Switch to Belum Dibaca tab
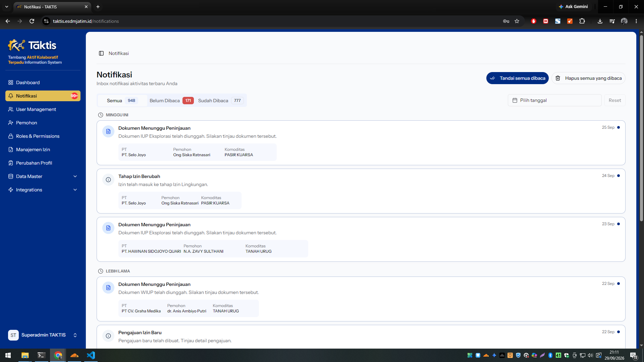This screenshot has height=362, width=644. point(171,101)
